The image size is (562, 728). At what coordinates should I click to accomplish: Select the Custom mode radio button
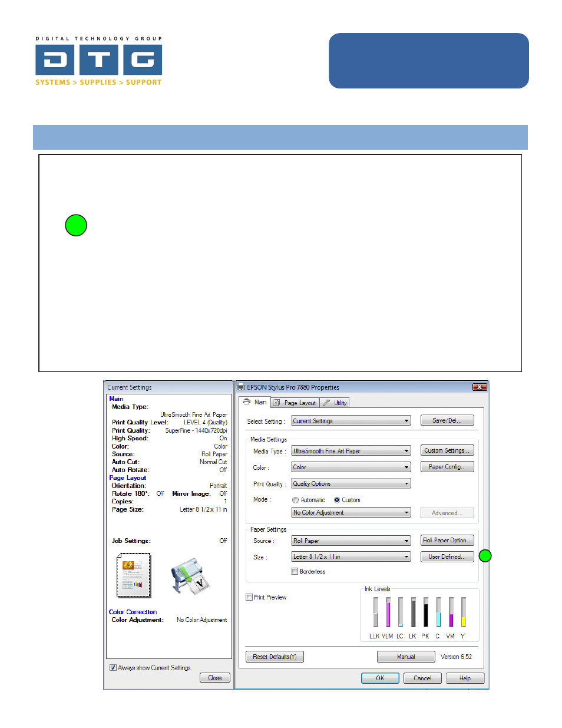(x=337, y=500)
